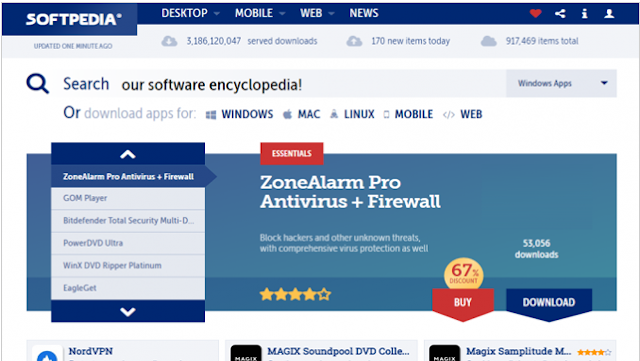Select WinX DVD Ripper Platinum
The height and width of the screenshot is (361, 640).
(128, 265)
